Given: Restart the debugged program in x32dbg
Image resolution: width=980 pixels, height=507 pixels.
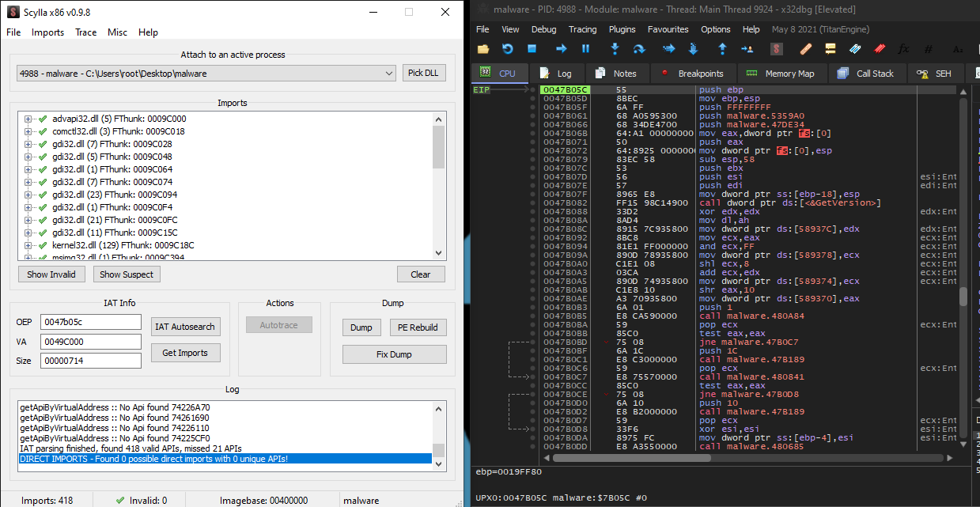Looking at the screenshot, I should coord(507,49).
